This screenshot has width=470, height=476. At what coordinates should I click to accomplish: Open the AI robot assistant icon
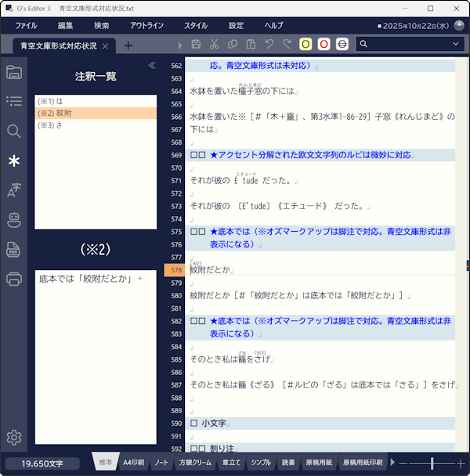coord(13,220)
